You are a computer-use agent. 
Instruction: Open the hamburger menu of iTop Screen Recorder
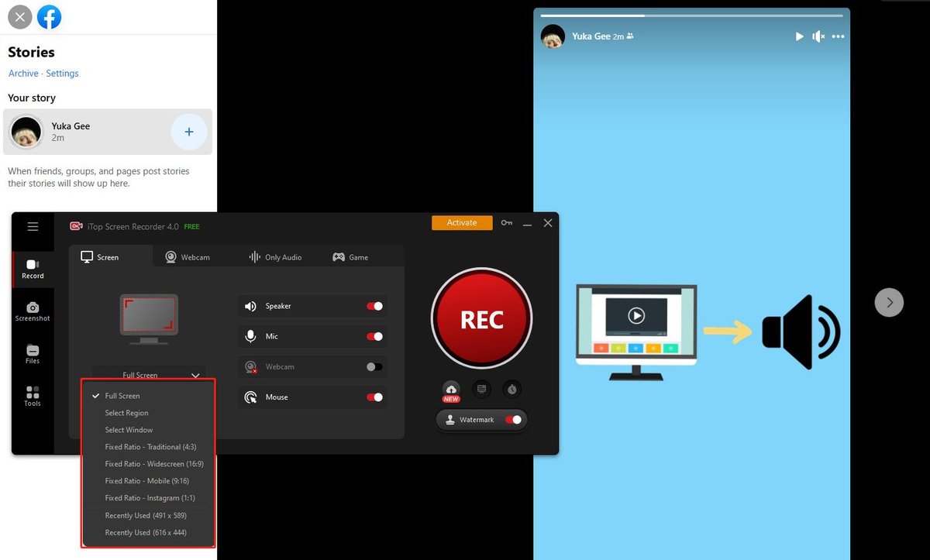click(x=32, y=226)
